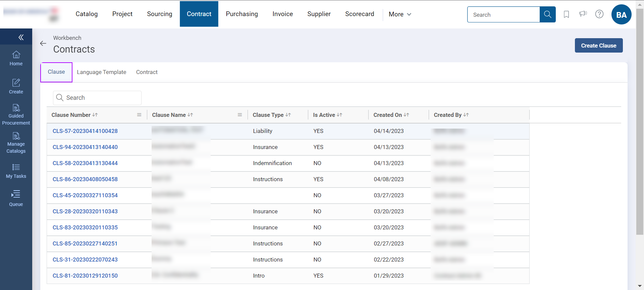
Task: Open the help question mark icon
Action: click(599, 14)
